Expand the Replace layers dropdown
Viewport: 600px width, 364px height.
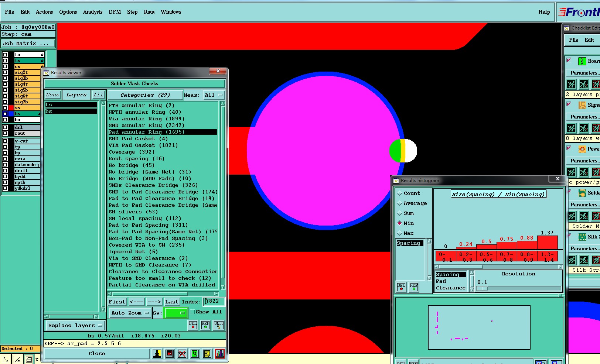click(x=75, y=326)
